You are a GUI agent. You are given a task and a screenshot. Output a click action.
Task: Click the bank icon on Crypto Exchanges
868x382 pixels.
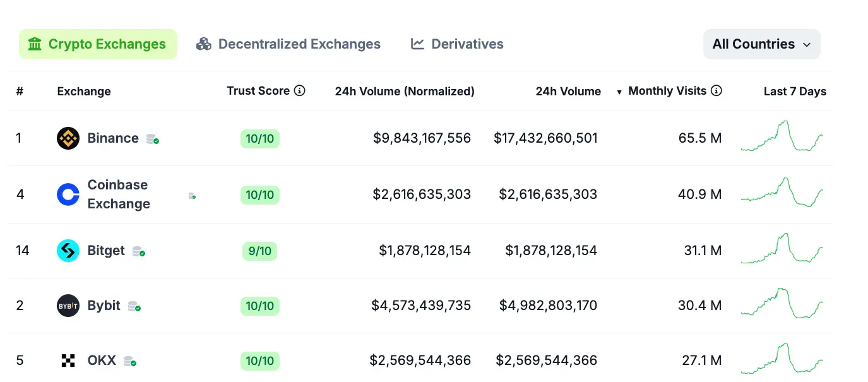click(x=34, y=44)
